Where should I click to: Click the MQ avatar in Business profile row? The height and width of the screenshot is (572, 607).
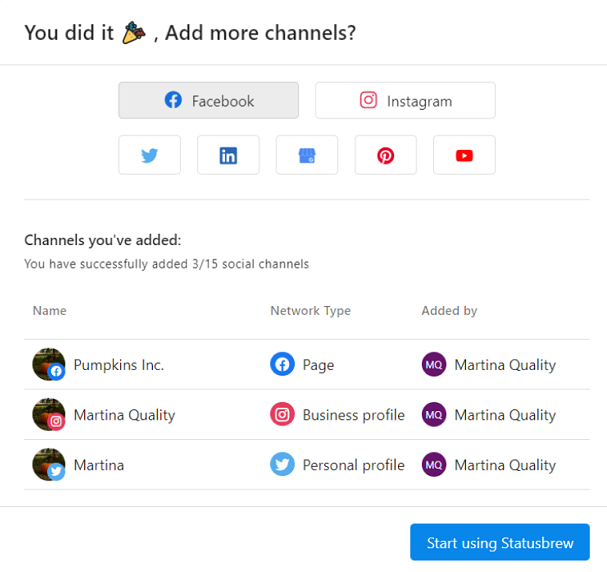[434, 414]
